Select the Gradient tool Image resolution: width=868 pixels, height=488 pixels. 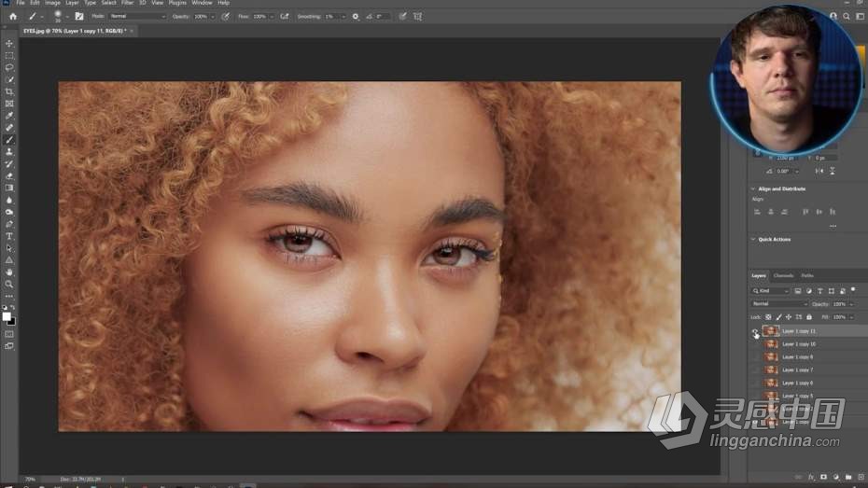(x=9, y=188)
